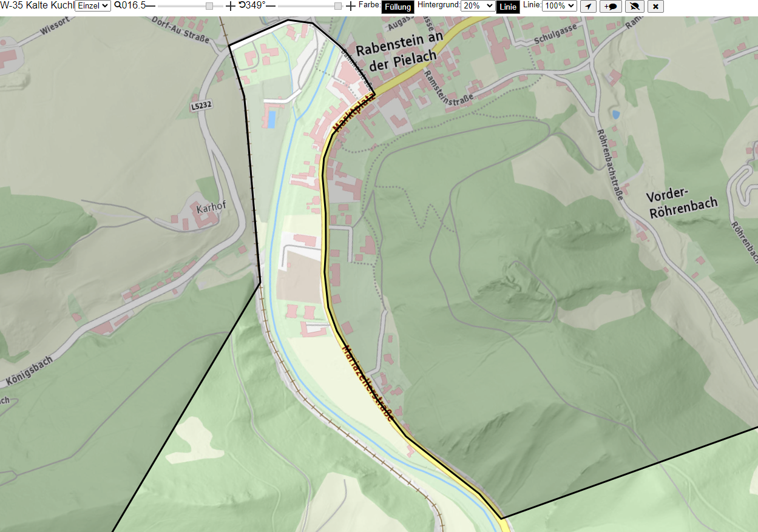This screenshot has width=758, height=532.
Task: Decrease zoom with the minus next to 016.5
Action: click(x=151, y=6)
